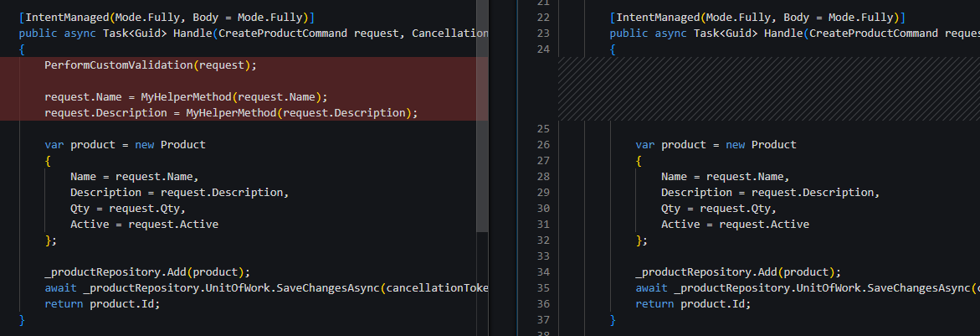Image resolution: width=980 pixels, height=336 pixels.
Task: Click 'Name = request.Name,' on line 28
Action: 726,177
